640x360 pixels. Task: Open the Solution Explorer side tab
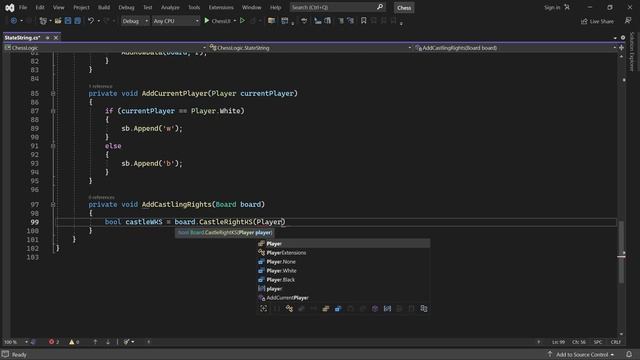(632, 52)
